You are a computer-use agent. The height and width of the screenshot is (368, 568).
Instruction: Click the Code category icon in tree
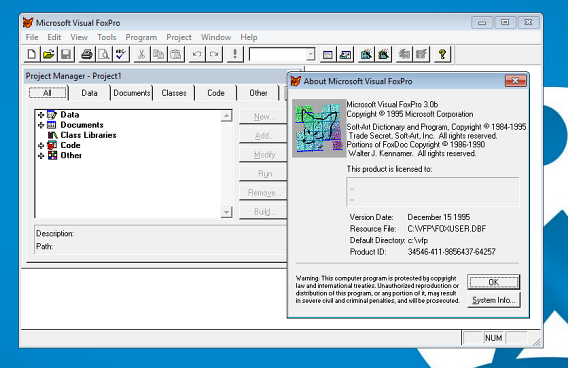(52, 145)
